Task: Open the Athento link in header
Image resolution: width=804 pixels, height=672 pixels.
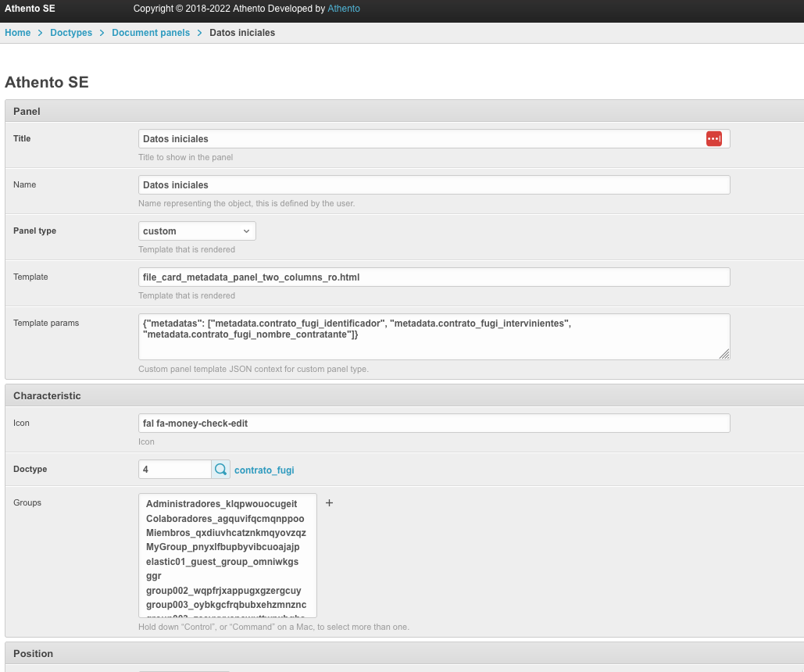Action: tap(344, 9)
